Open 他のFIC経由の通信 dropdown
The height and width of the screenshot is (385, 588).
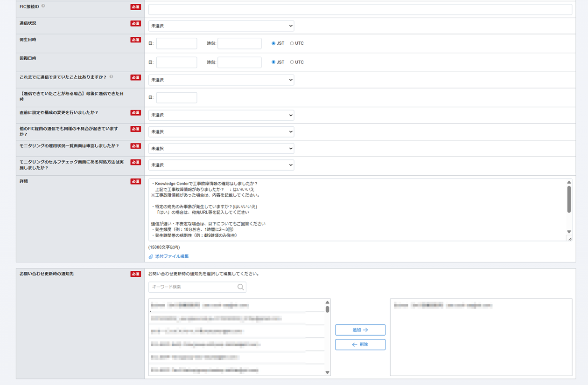(221, 132)
